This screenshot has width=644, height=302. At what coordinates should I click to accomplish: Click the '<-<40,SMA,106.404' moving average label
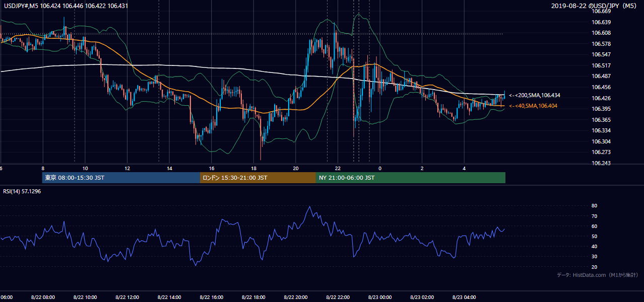pos(533,106)
